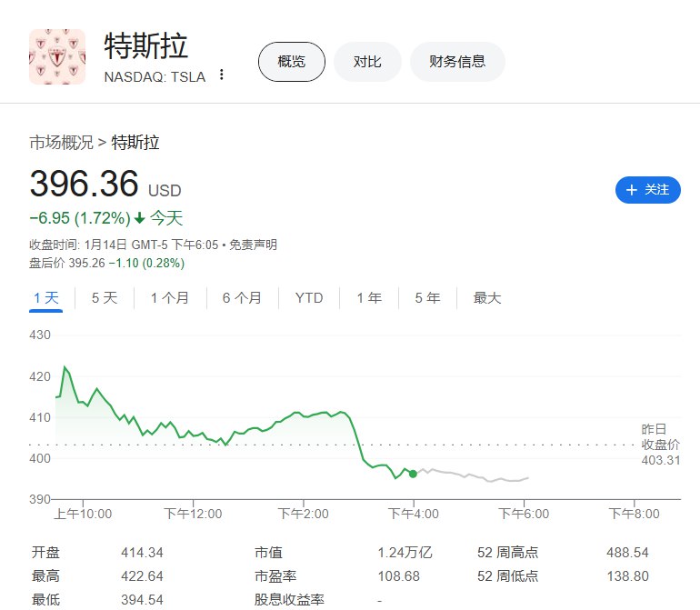Click the green down arrow icon

[x=140, y=218]
